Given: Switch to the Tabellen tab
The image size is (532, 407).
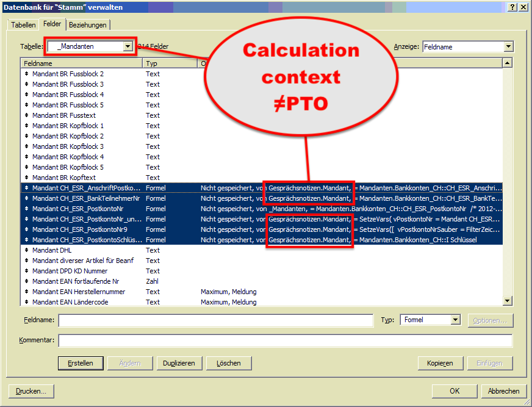Looking at the screenshot, I should pyautogui.click(x=23, y=25).
